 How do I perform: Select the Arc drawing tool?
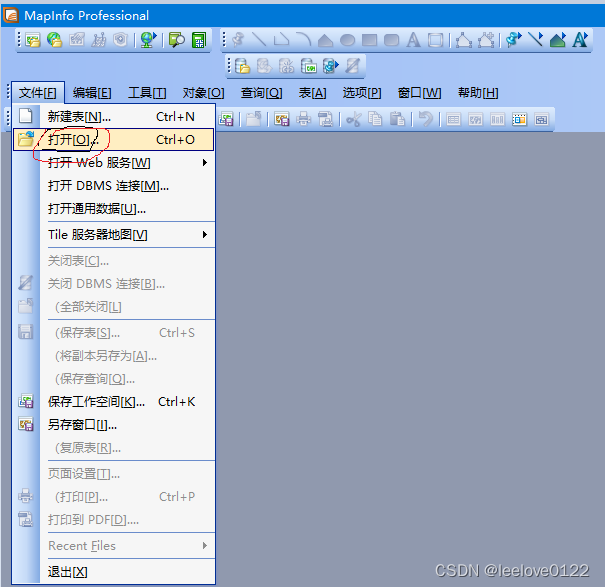pos(304,40)
